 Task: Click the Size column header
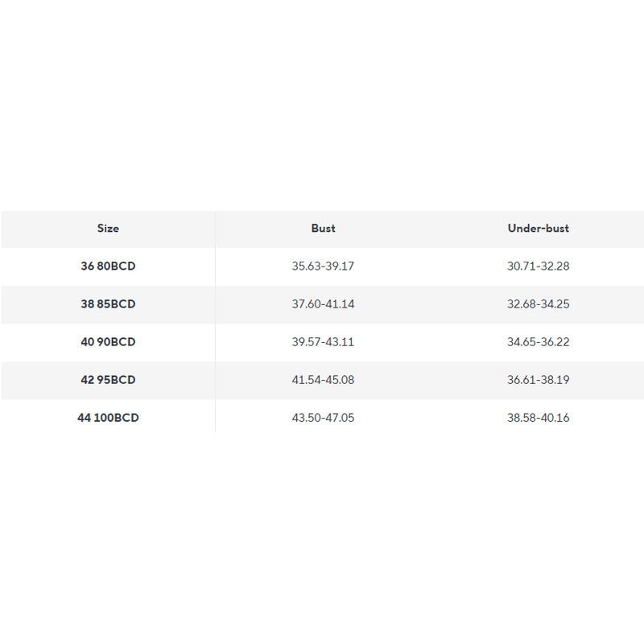coord(108,229)
